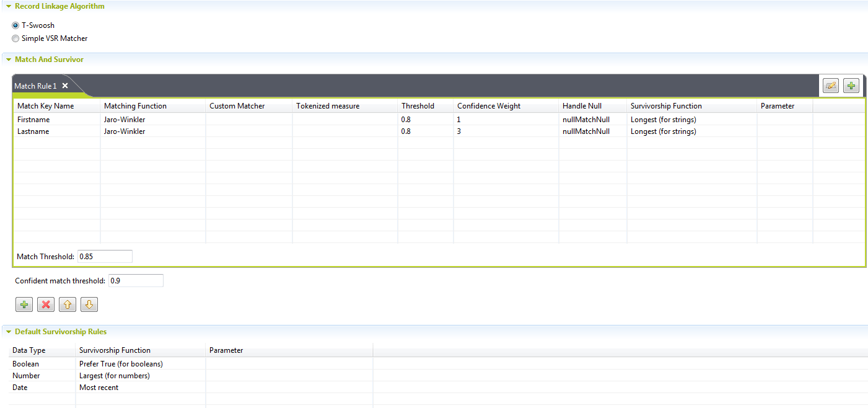
Task: Click the Match Threshold input field
Action: tap(104, 257)
